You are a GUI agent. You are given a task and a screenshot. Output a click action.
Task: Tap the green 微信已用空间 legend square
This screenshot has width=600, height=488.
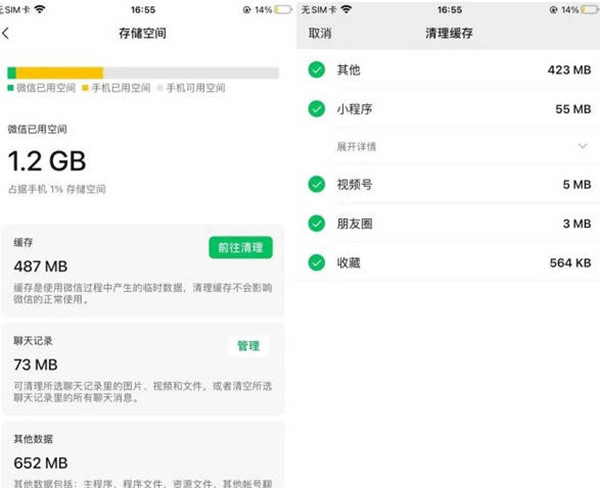tap(10, 88)
